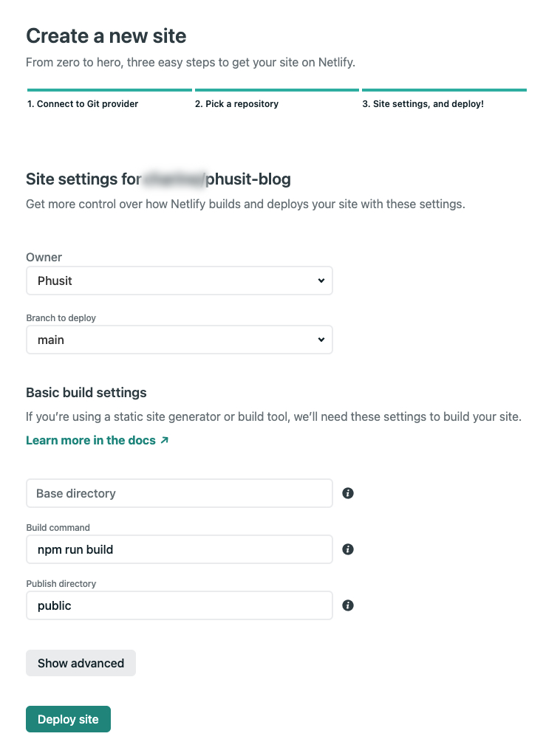Click the Deploy site button
560x756 pixels.
pyautogui.click(x=68, y=720)
